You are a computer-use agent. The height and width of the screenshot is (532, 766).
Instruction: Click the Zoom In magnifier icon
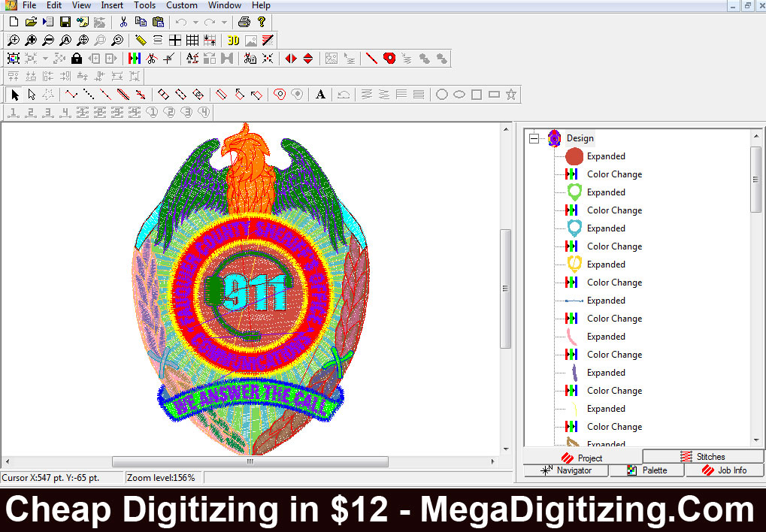tap(14, 41)
